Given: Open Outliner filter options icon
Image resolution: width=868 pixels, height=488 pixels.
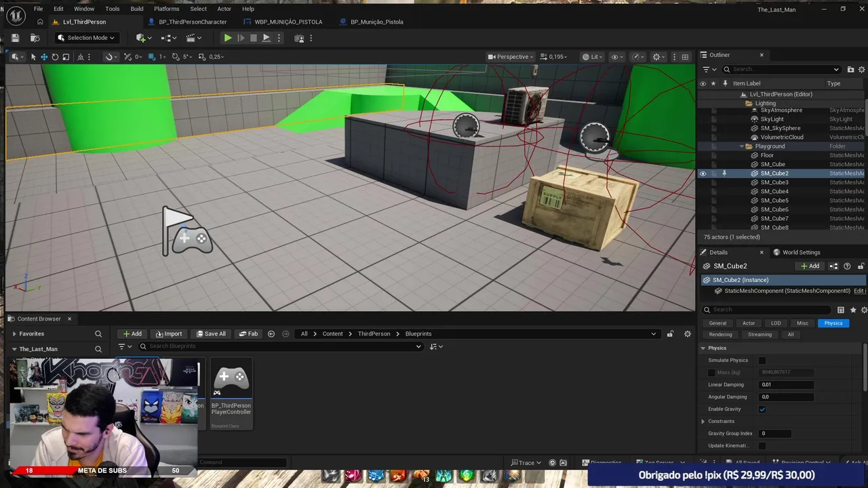Looking at the screenshot, I should [708, 69].
